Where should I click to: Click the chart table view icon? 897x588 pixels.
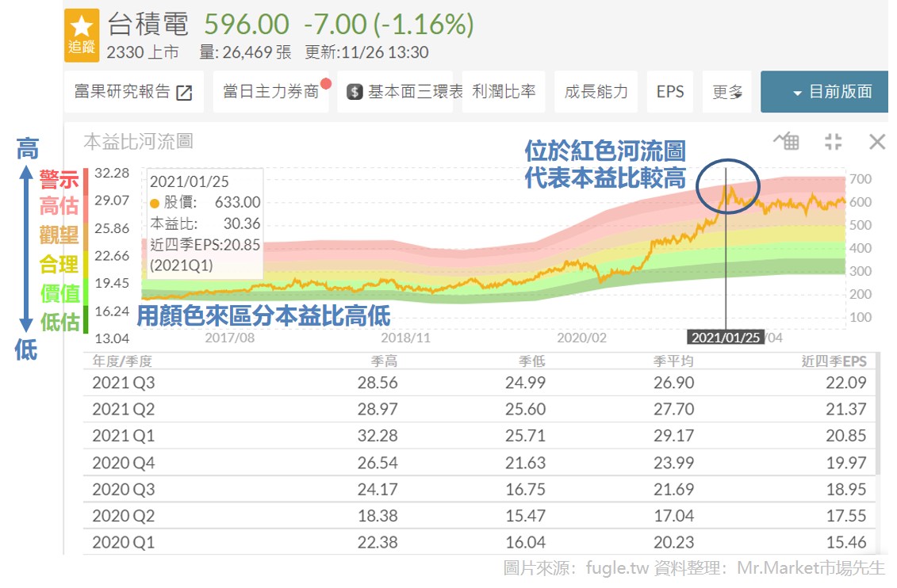[787, 140]
